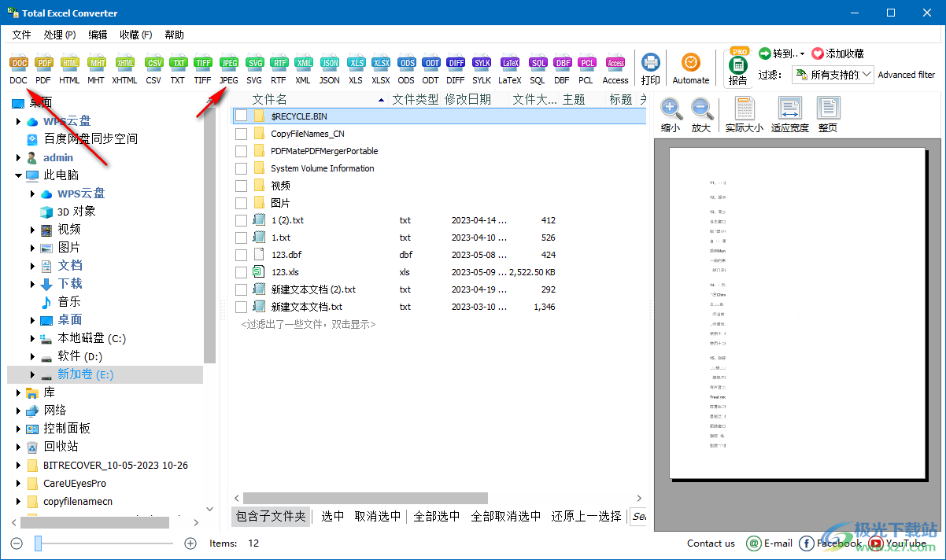Check PDFMatePDFMergerPortable checkbox
This screenshot has height=560, width=946.
(242, 151)
